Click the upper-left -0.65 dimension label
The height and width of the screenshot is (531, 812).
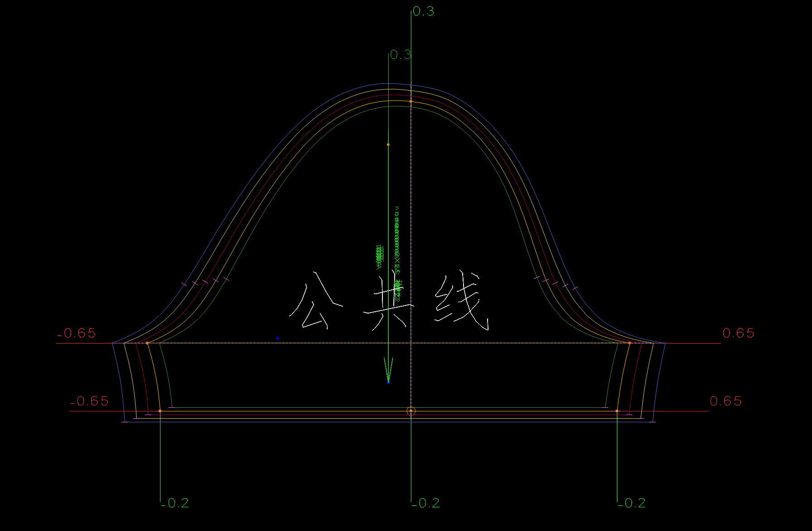pos(77,333)
